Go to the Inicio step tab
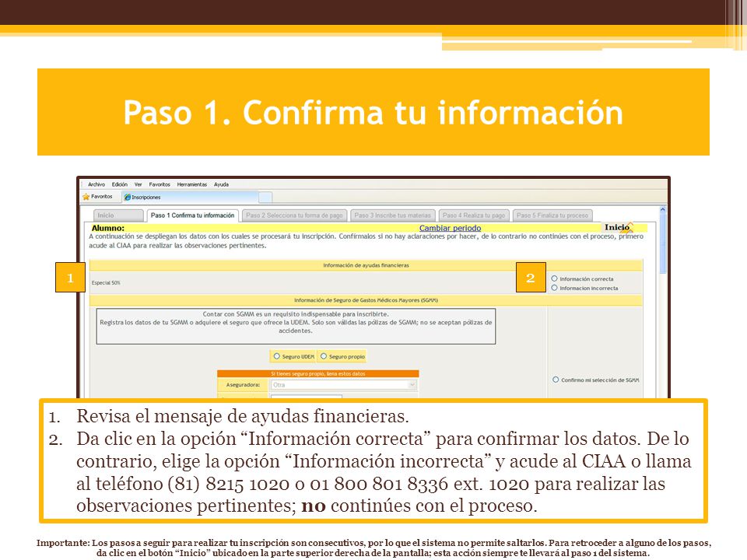The width and height of the screenshot is (747, 560). coord(118,215)
